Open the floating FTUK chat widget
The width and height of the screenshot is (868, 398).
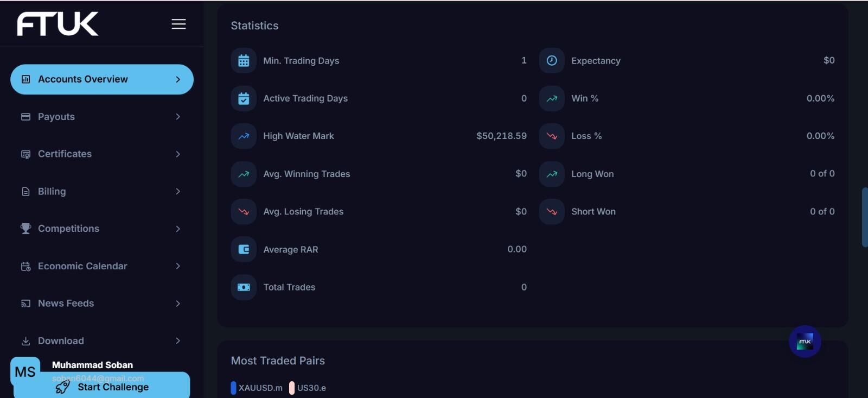coord(805,342)
